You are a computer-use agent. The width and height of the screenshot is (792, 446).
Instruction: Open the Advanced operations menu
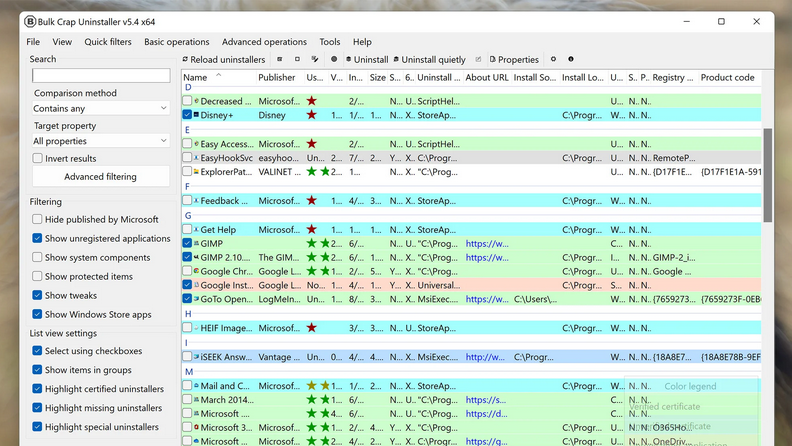click(x=264, y=42)
